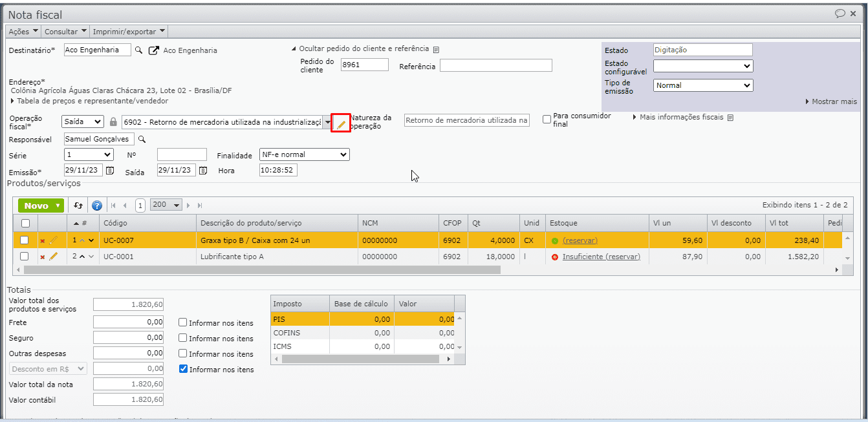
Task: Delete item UC-0001 with the red X
Action: (43, 257)
